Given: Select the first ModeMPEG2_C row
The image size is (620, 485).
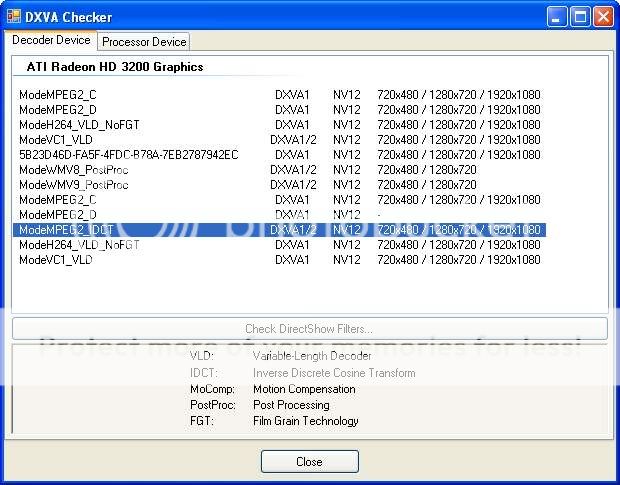Looking at the screenshot, I should (280, 95).
